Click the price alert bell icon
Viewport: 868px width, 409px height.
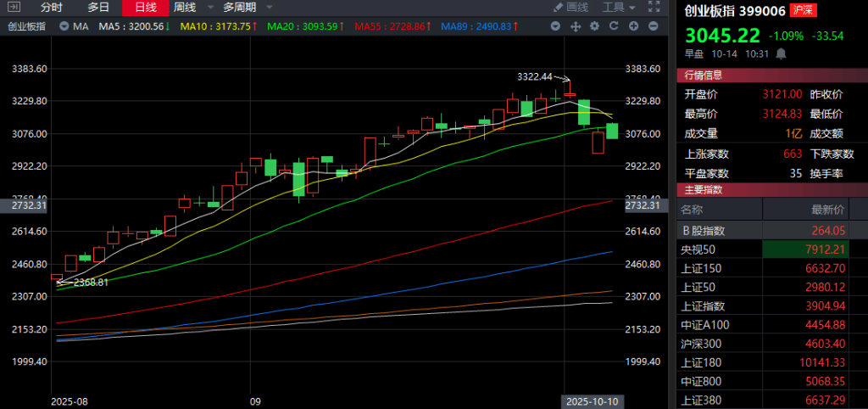[780, 53]
